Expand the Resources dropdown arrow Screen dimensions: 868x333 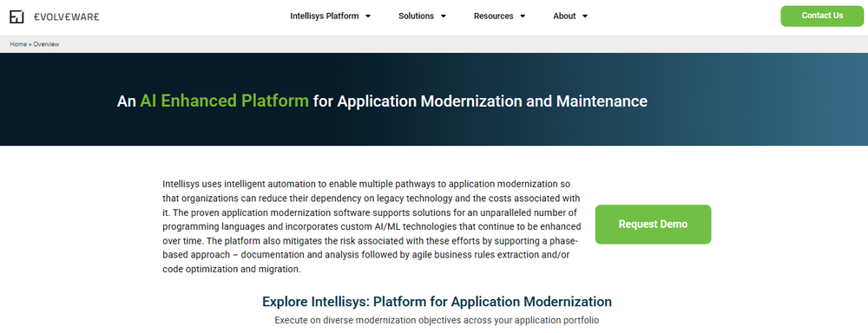pyautogui.click(x=523, y=16)
